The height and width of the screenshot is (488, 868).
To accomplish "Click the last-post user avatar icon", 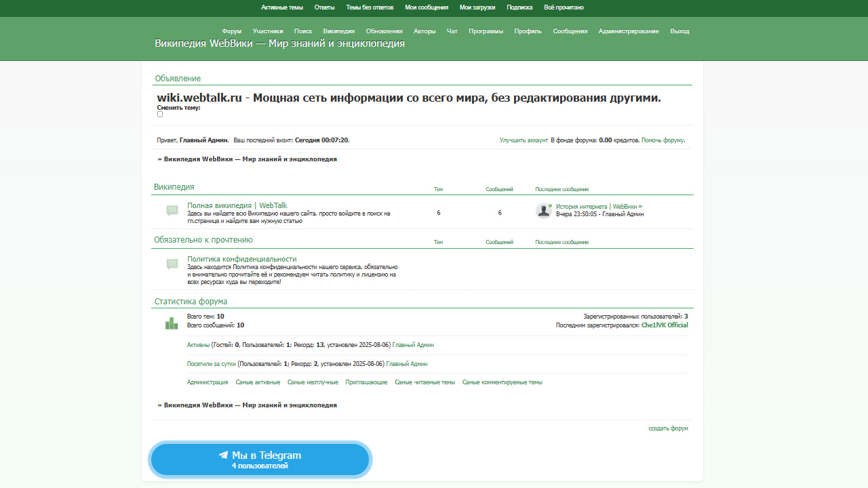I will tap(543, 210).
